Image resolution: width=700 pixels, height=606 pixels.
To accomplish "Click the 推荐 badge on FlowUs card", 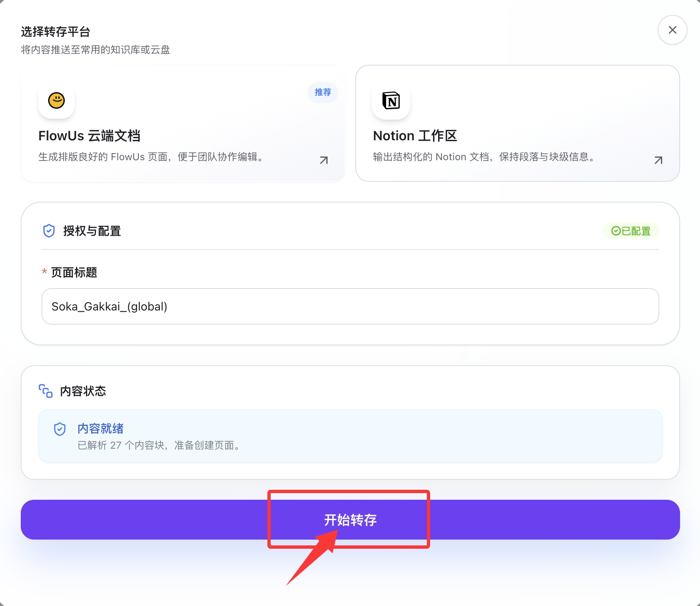I will [323, 92].
